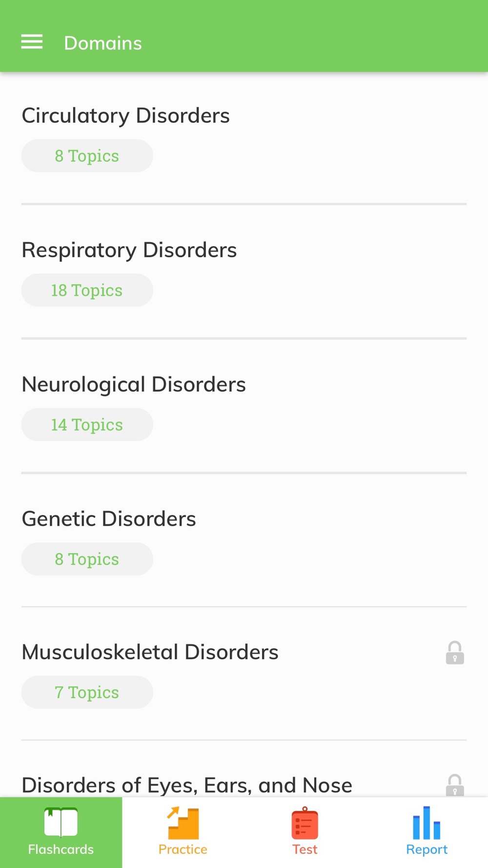Open the hamburger navigation menu
This screenshot has height=868, width=488.
click(32, 42)
